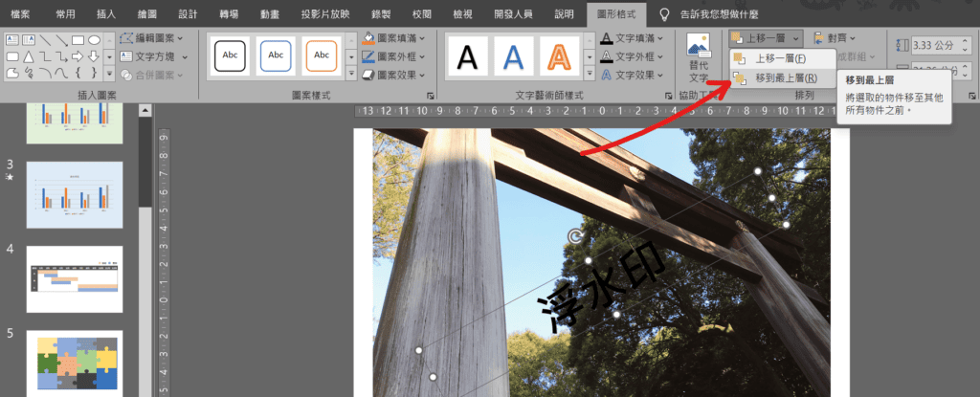
Task: Switch to the 開發人員 tab
Action: 513,13
